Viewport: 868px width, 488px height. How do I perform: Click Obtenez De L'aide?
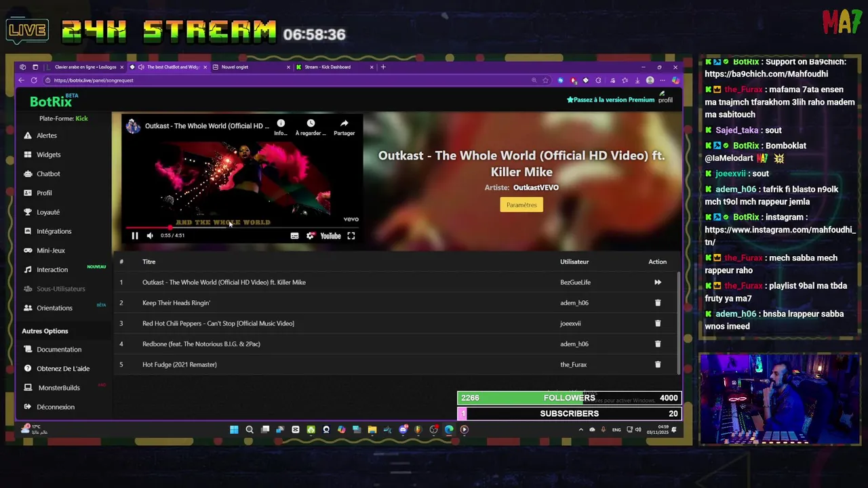(63, 369)
